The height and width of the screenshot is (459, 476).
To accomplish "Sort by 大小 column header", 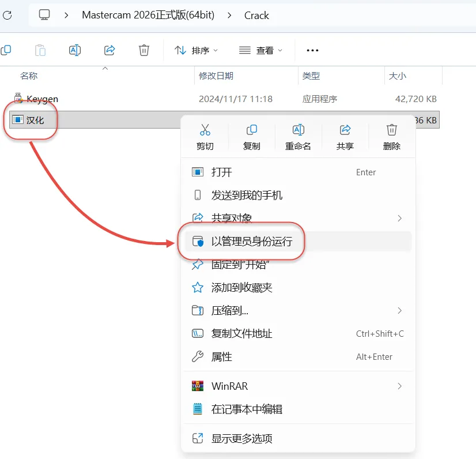I will tap(398, 76).
